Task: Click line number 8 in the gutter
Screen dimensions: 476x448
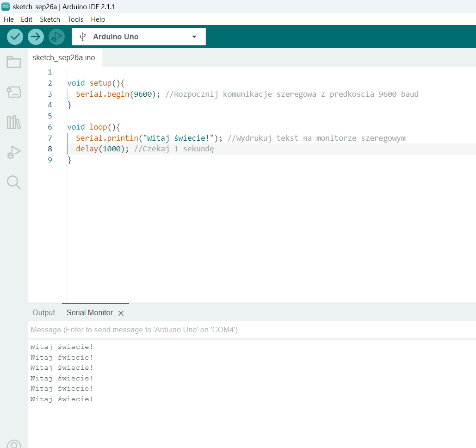Action: (x=50, y=149)
